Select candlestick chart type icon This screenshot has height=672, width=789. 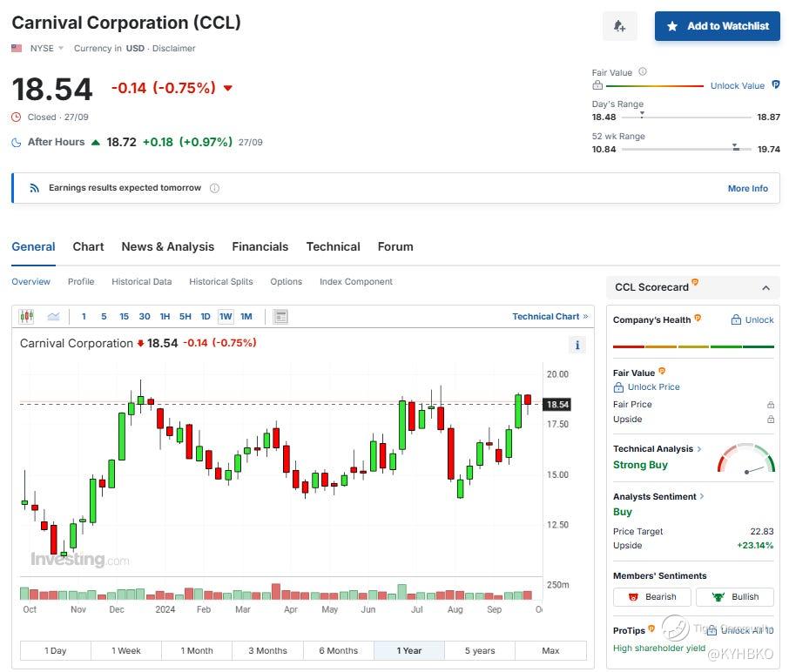pos(27,316)
